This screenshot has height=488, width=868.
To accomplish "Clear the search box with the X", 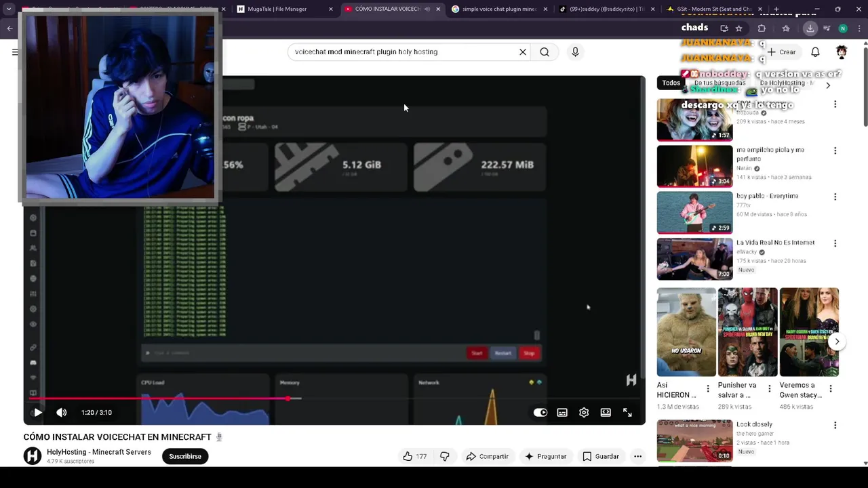I will click(523, 52).
